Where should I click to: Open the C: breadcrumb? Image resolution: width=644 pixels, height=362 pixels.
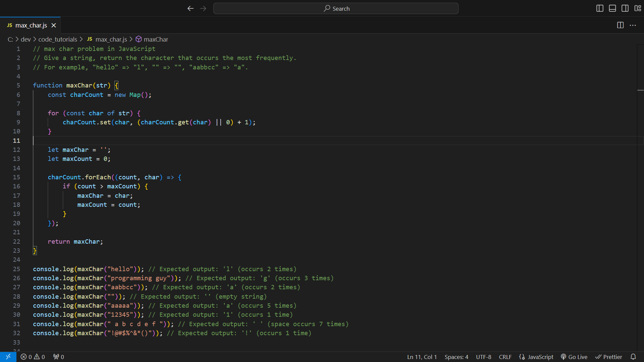(10, 39)
